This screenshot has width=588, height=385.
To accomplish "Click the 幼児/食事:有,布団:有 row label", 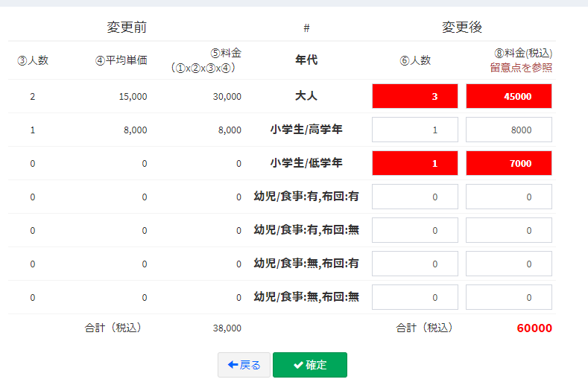I will click(x=306, y=196).
